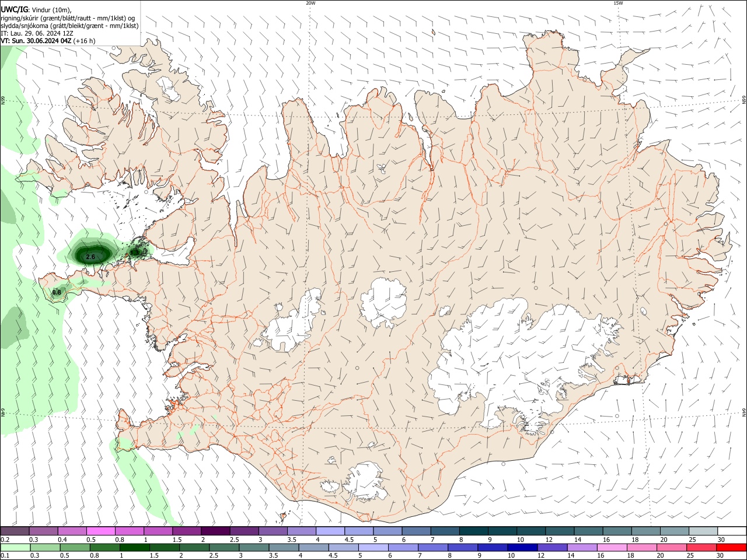Select the pale green 0.1 legend swatch

(x=15, y=548)
